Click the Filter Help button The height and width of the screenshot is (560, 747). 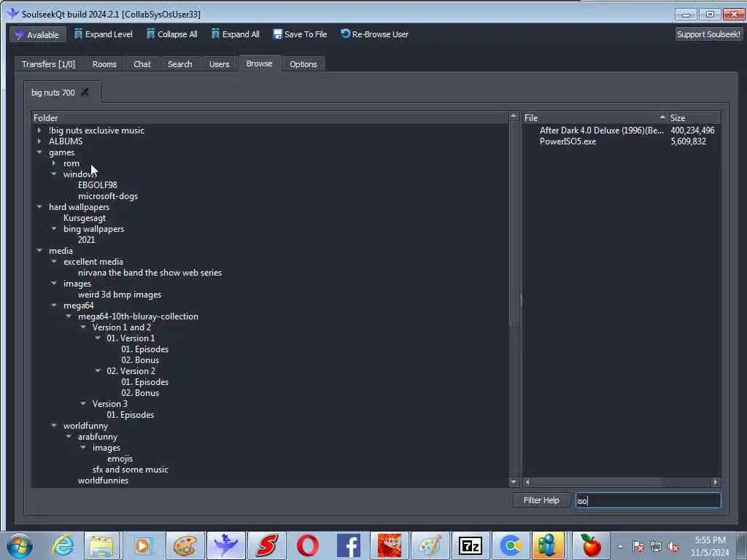[541, 500]
